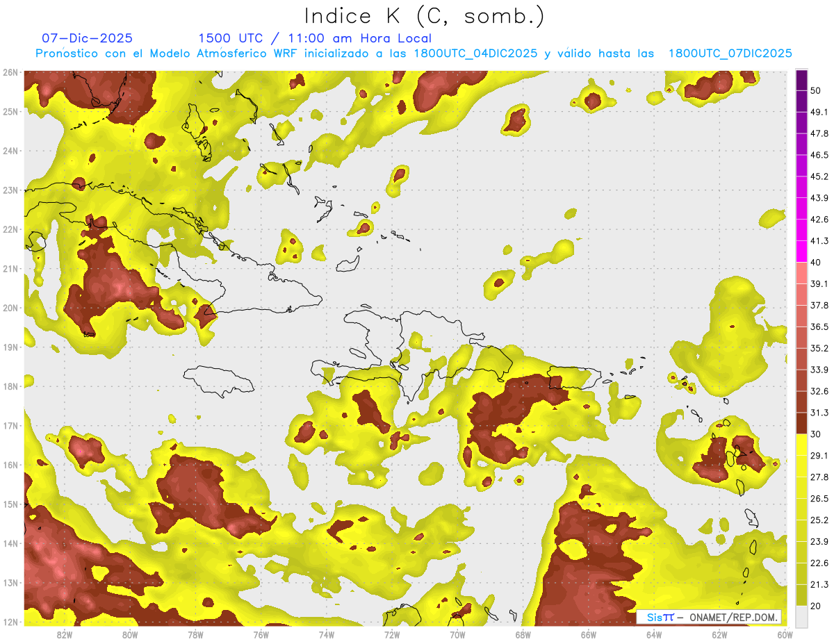Select the date "07-Dic-2025"
The height and width of the screenshot is (644, 834).
[87, 39]
